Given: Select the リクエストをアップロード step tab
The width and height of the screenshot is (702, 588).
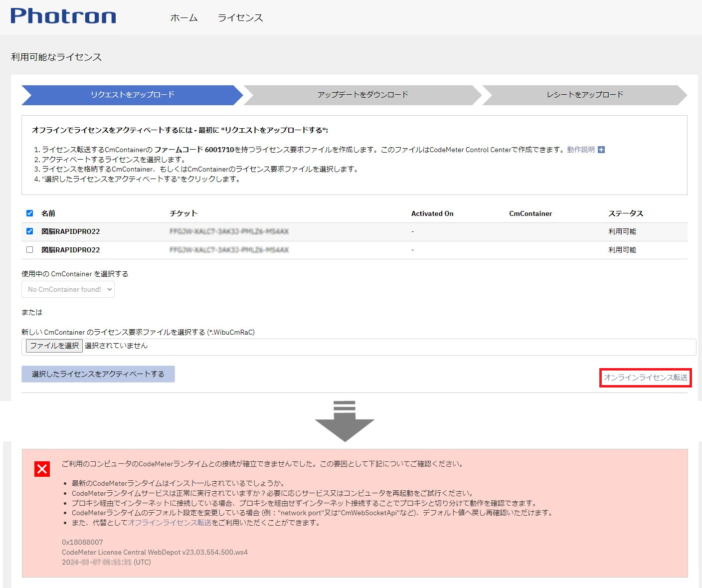Looking at the screenshot, I should tap(132, 95).
